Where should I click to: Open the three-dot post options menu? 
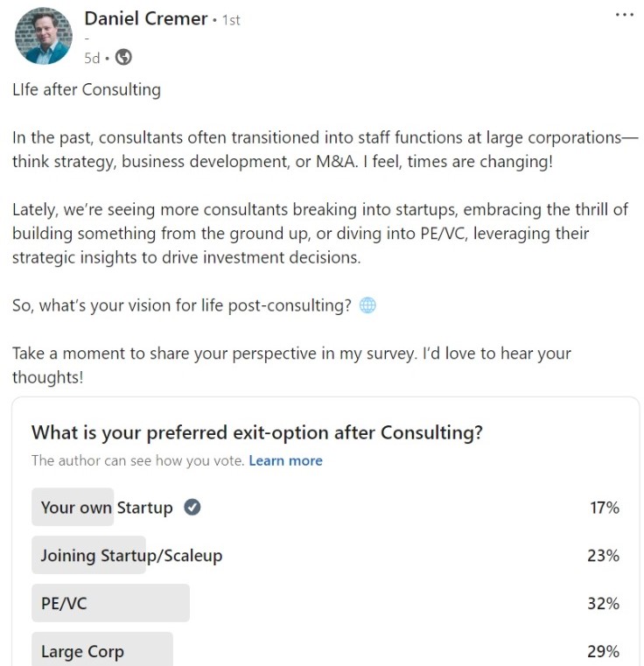(x=624, y=15)
